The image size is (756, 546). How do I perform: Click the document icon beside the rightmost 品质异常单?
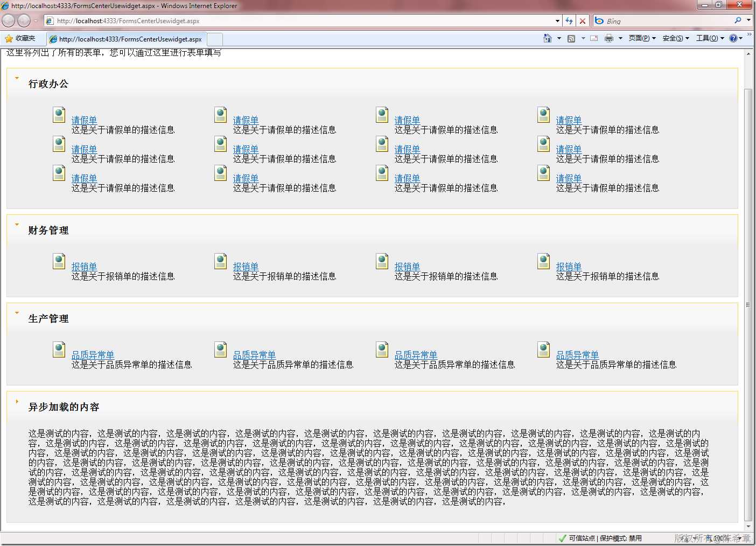coord(544,349)
